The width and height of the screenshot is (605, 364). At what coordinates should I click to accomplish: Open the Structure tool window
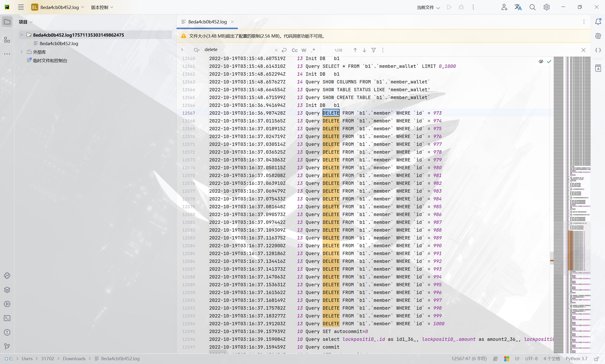(x=7, y=40)
